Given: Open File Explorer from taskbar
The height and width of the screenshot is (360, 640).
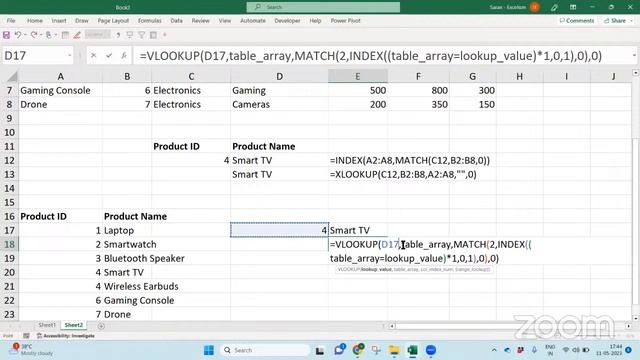Looking at the screenshot, I should (x=394, y=350).
